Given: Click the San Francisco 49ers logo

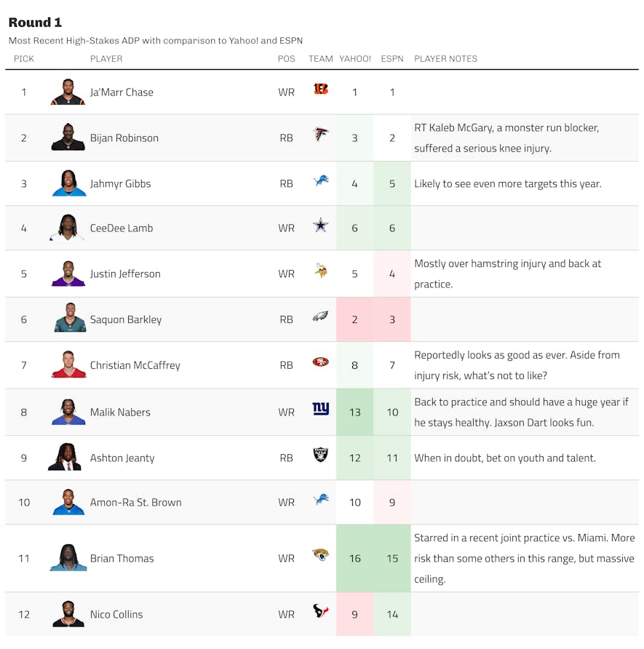Looking at the screenshot, I should click(321, 362).
